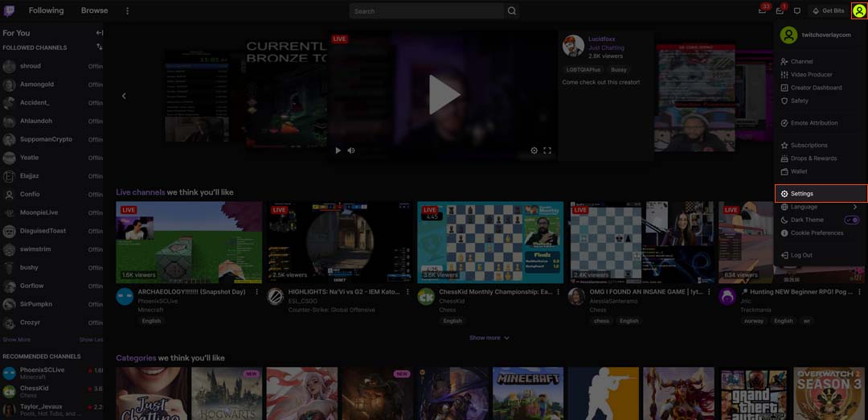Open options dots for Hunting NEW Beginner RPG

[x=859, y=291]
